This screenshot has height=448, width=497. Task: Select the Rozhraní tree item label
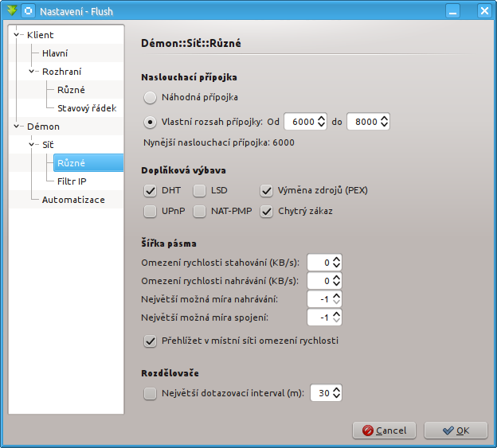coord(62,72)
